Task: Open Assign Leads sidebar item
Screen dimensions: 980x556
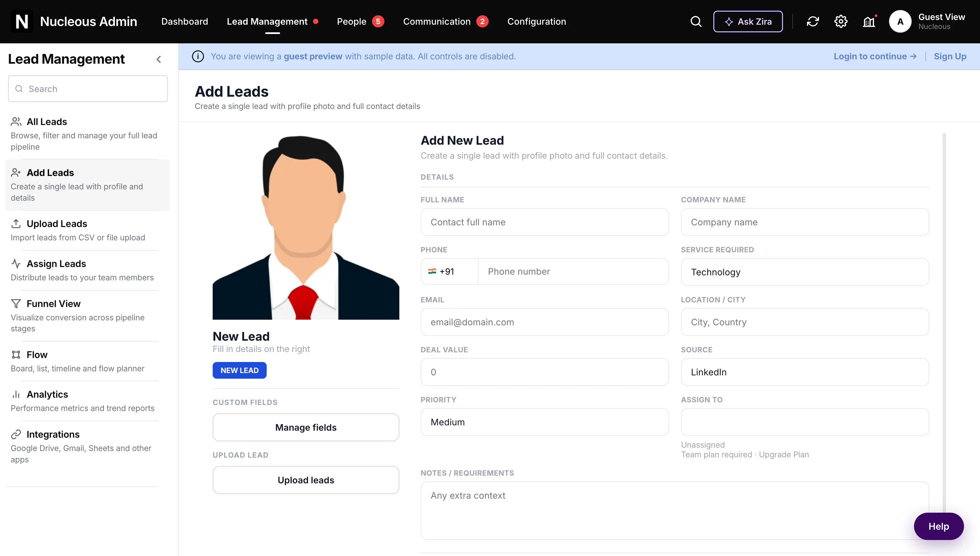Action: 87,270
